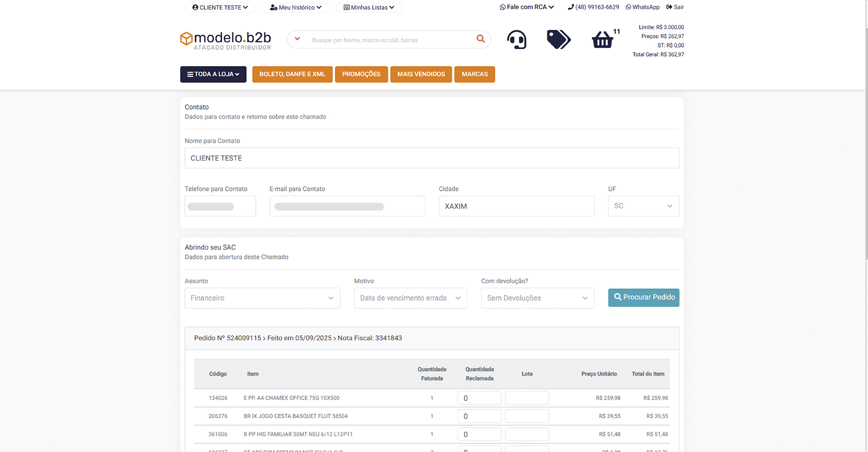Click the magnifier search icon

coord(481,39)
